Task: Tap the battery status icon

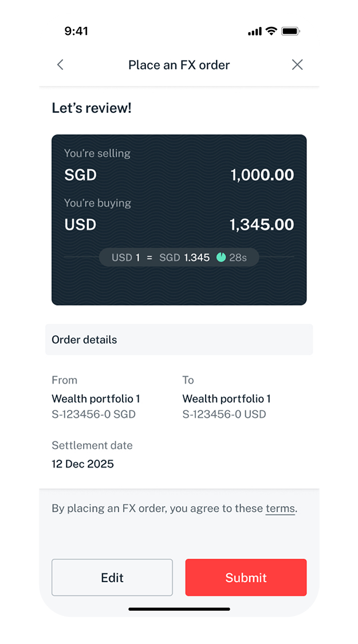Action: click(290, 31)
